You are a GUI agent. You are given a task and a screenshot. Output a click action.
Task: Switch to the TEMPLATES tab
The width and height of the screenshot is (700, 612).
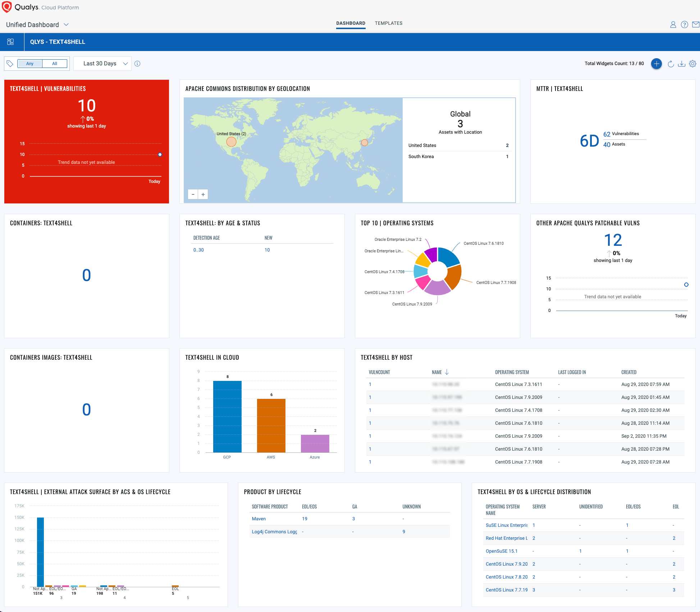[x=388, y=23]
